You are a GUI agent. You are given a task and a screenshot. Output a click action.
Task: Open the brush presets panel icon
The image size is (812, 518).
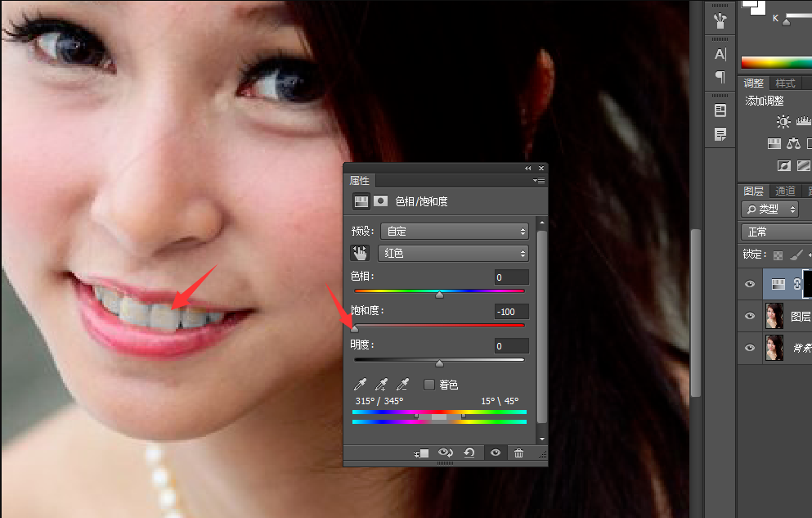coord(720,20)
